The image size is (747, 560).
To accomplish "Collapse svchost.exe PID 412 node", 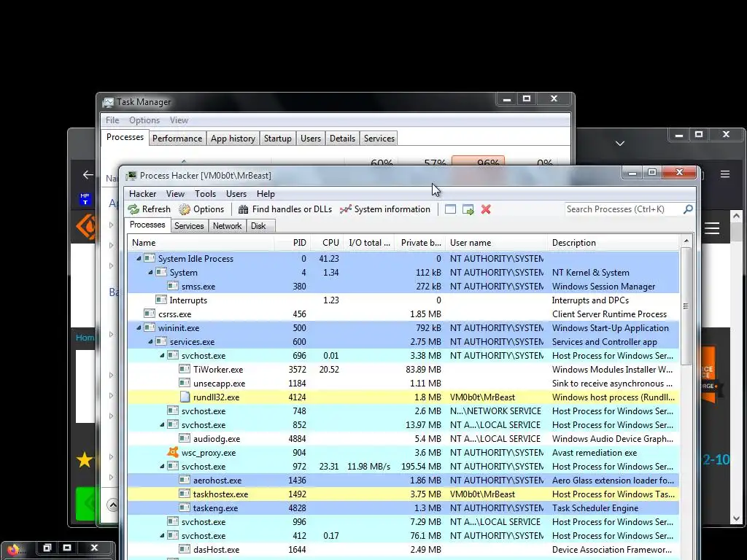I will [x=162, y=536].
